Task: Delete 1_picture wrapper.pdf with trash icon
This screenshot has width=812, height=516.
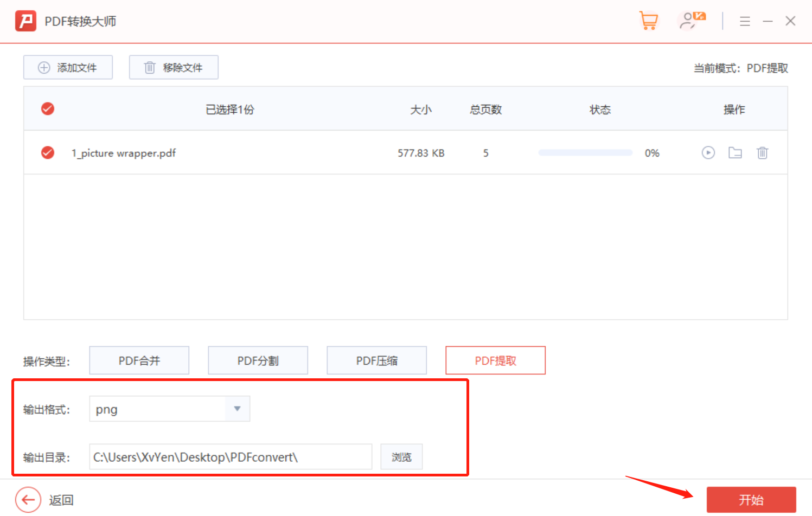Action: [762, 153]
